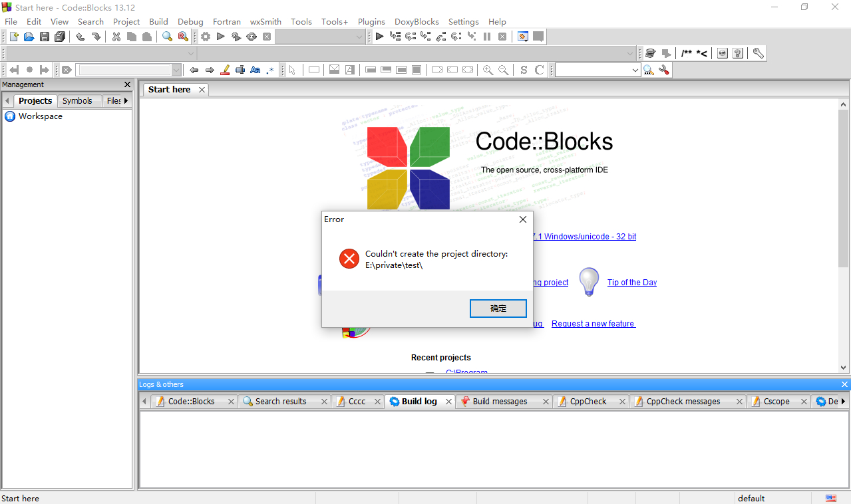The image size is (851, 504).
Task: Open Request a new feature link
Action: click(594, 324)
